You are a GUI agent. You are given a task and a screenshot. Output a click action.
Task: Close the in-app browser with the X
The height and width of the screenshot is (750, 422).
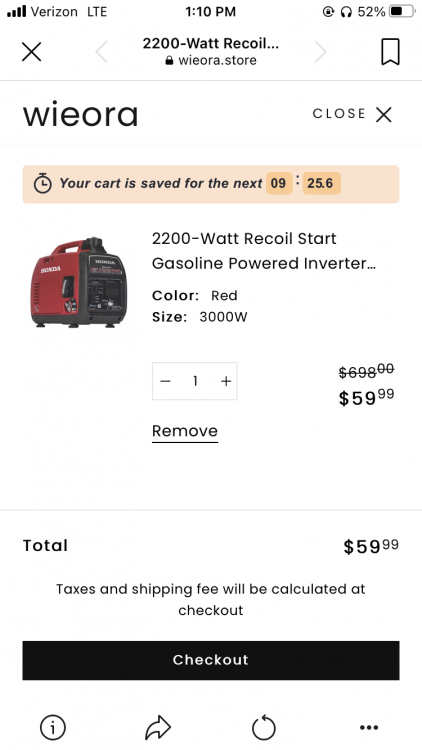coord(32,52)
